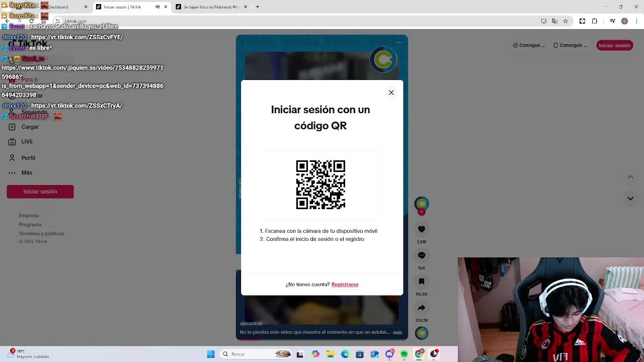The image size is (644, 362).
Task: Open video comments via speech bubble icon
Action: pos(422,255)
